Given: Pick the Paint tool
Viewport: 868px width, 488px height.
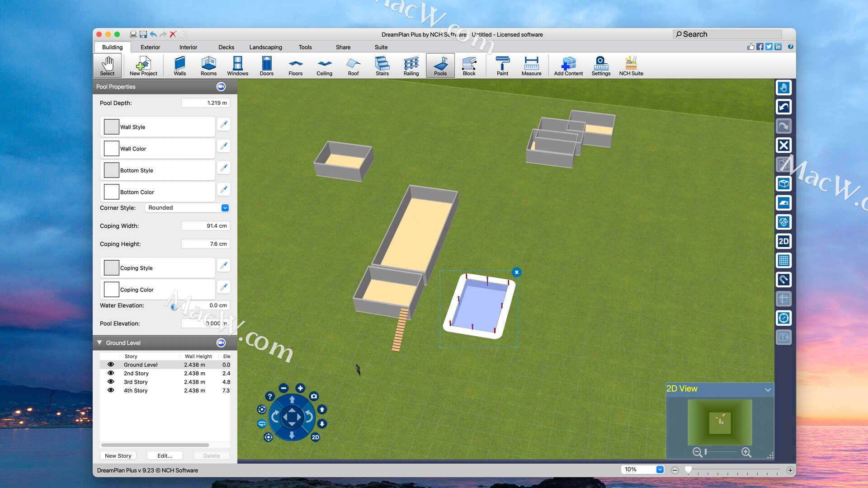Looking at the screenshot, I should coord(502,66).
